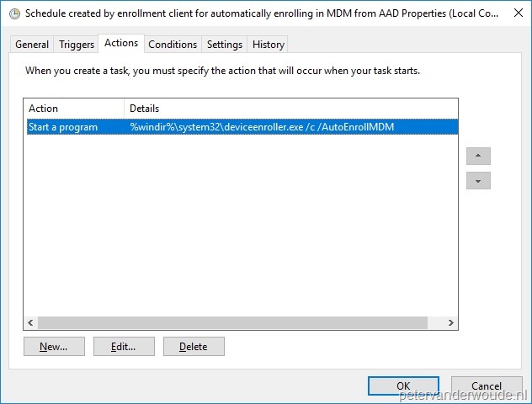The image size is (532, 404).
Task: Click the move action up arrow button
Action: [478, 156]
